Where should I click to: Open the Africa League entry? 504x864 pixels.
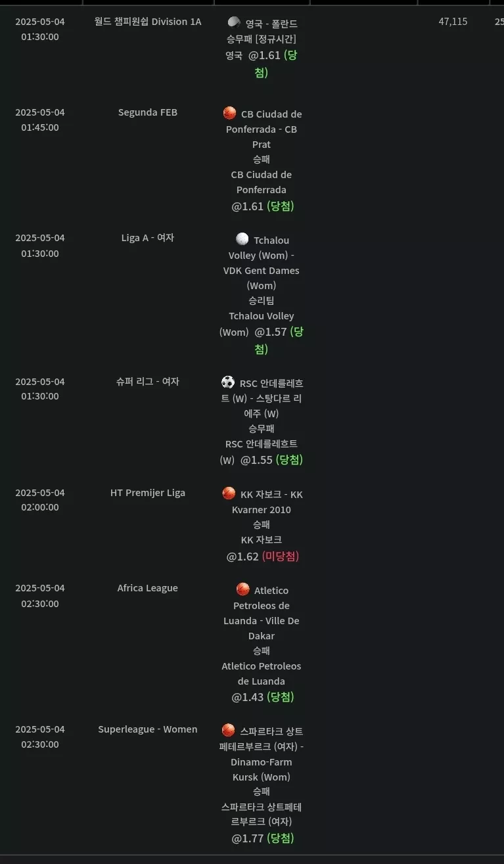[148, 588]
